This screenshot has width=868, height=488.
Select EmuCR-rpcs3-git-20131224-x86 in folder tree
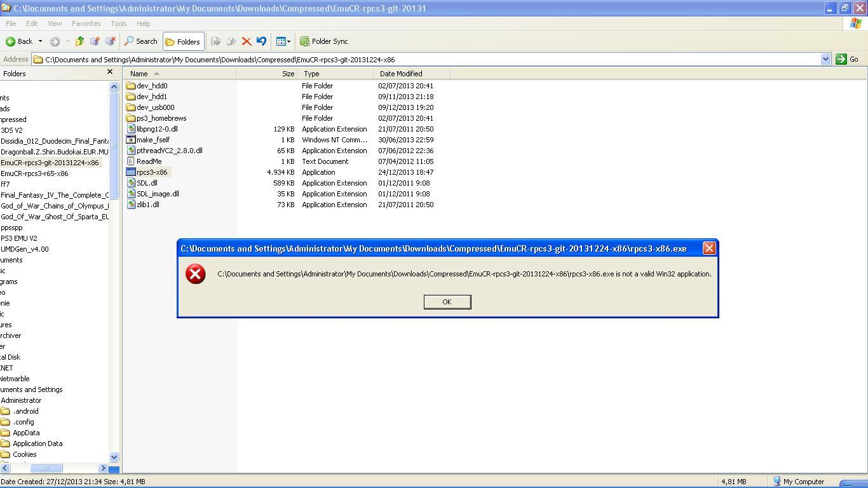pyautogui.click(x=50, y=163)
